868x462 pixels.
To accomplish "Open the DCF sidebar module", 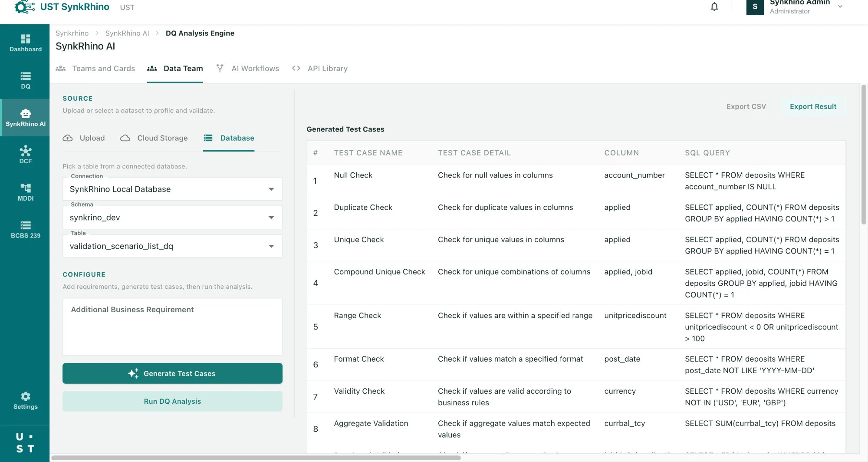I will point(25,155).
